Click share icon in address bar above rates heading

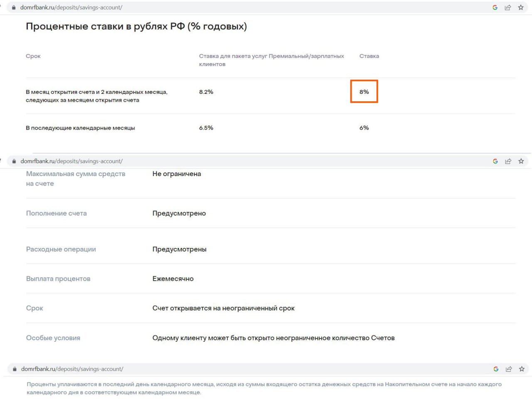(x=508, y=7)
